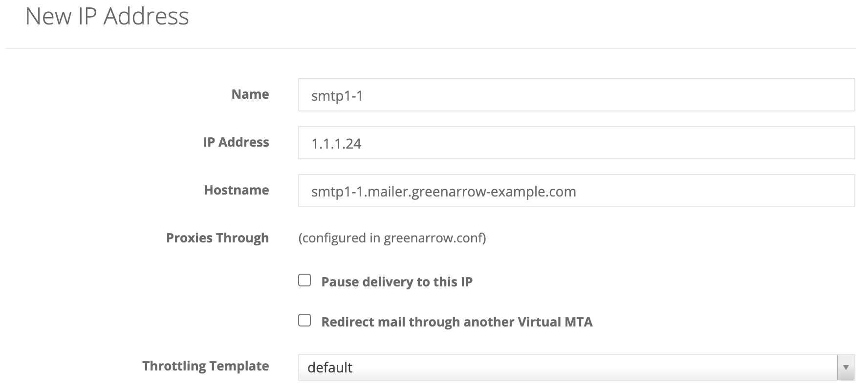Focus the Hostname text box
Viewport: 868px width, 391px height.
(576, 191)
